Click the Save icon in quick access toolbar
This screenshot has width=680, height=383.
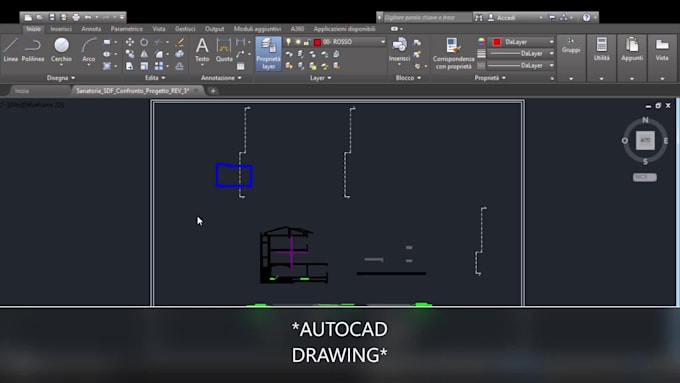(52, 17)
